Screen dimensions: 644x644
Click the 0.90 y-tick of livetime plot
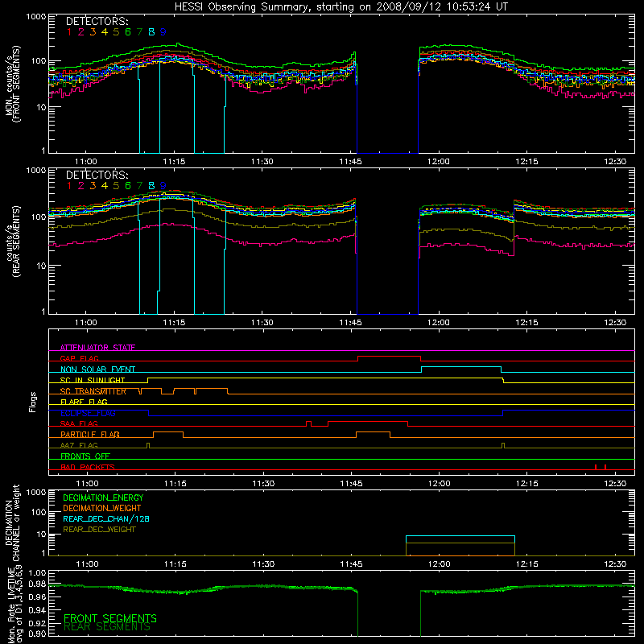click(37, 634)
